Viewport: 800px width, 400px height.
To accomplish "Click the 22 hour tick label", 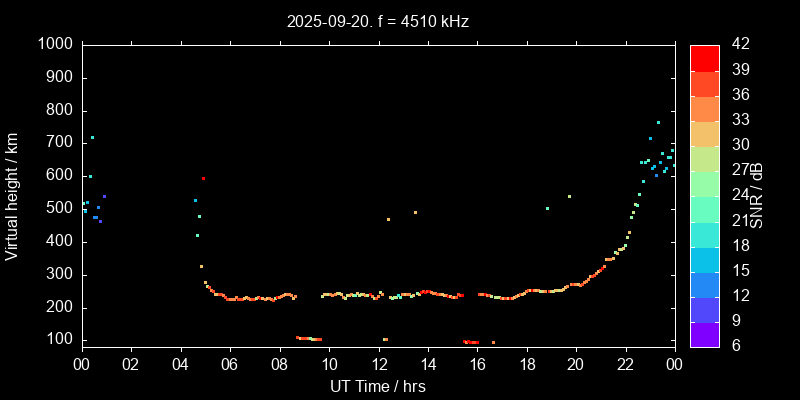I will (626, 363).
